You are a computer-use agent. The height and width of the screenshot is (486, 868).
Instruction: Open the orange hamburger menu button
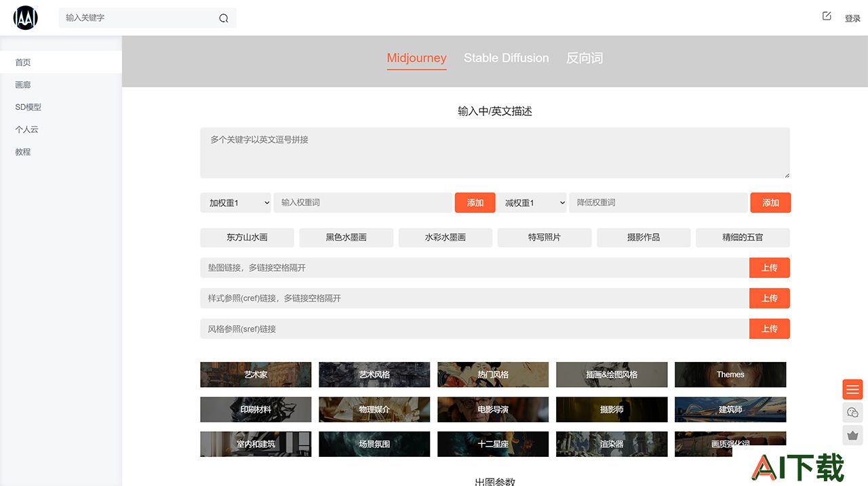(x=853, y=389)
